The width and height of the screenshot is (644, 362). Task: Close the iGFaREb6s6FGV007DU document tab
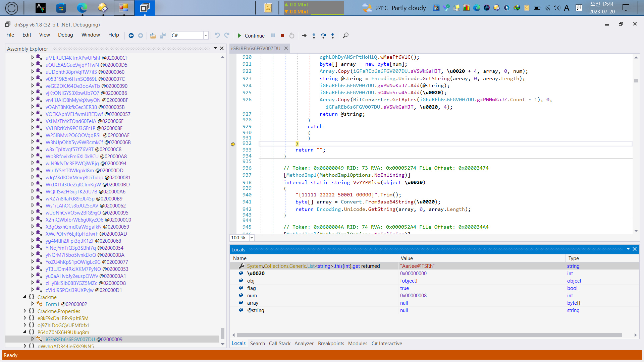(x=286, y=48)
